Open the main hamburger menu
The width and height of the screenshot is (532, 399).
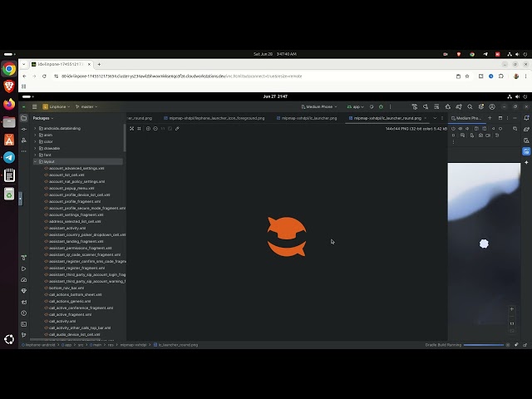(34, 106)
